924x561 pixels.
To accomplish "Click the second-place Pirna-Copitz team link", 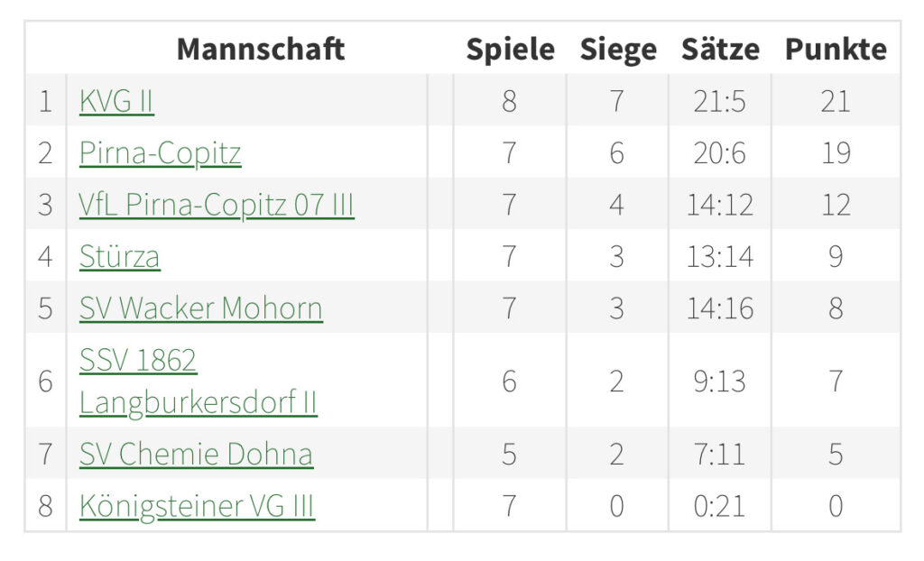I will coord(160,153).
